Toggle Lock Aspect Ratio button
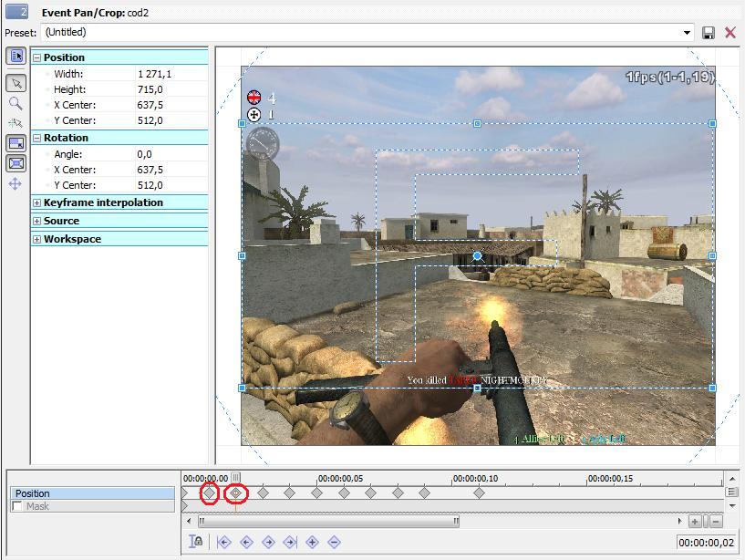The image size is (745, 560). tap(16, 143)
